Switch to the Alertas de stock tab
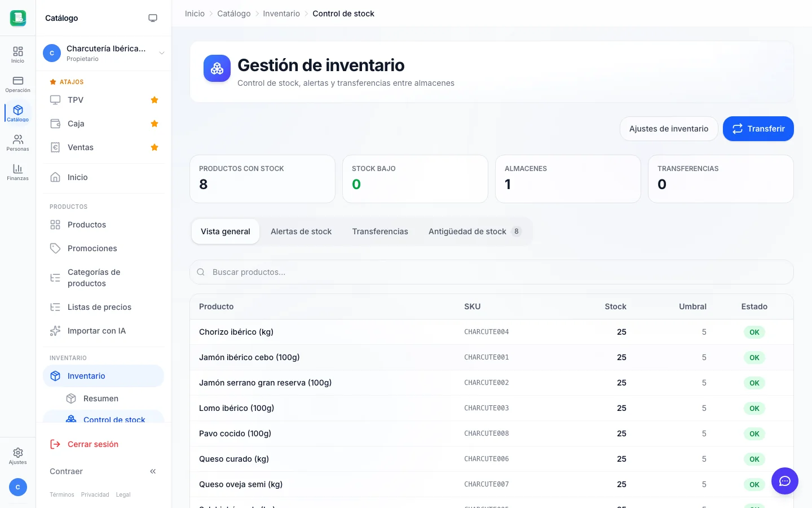The height and width of the screenshot is (508, 812). click(301, 231)
